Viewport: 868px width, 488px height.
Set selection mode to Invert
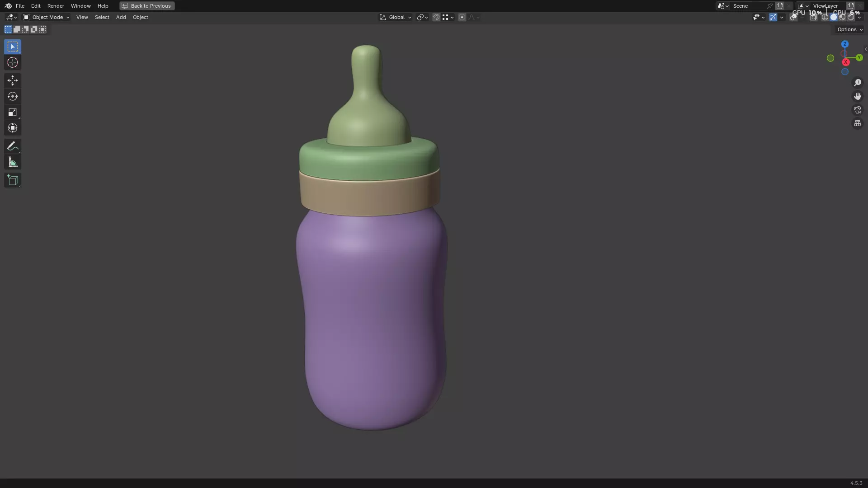34,29
